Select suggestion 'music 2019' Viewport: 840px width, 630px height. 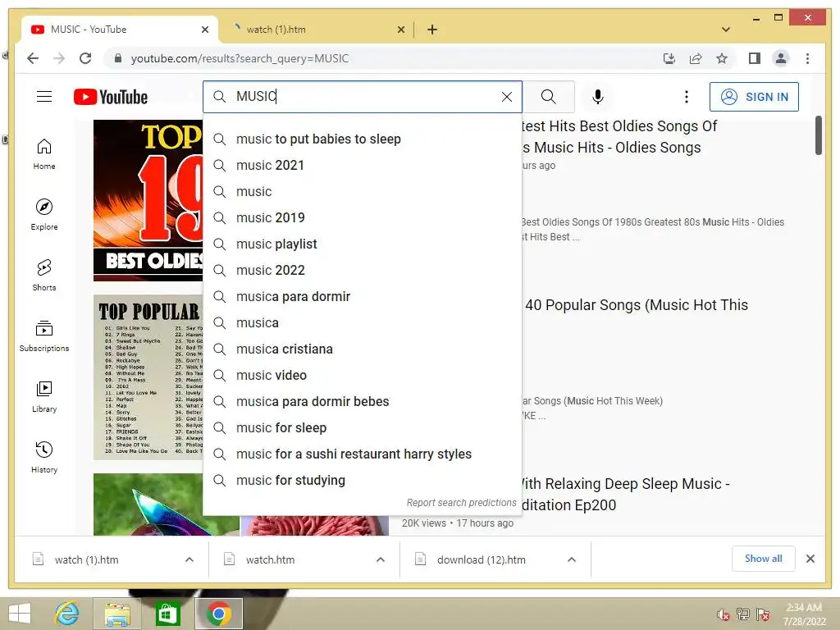[362, 218]
